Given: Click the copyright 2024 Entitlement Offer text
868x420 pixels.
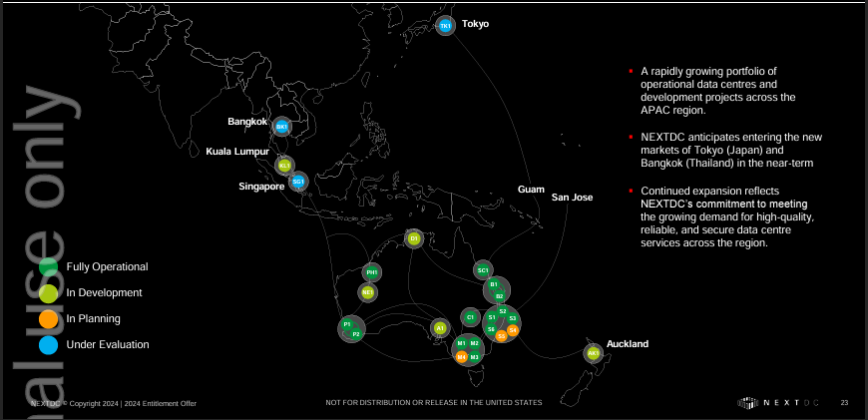Looking at the screenshot, I should click(x=114, y=403).
